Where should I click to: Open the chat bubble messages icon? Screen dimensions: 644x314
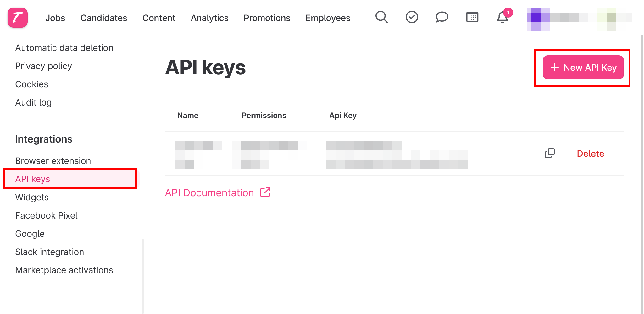tap(442, 17)
